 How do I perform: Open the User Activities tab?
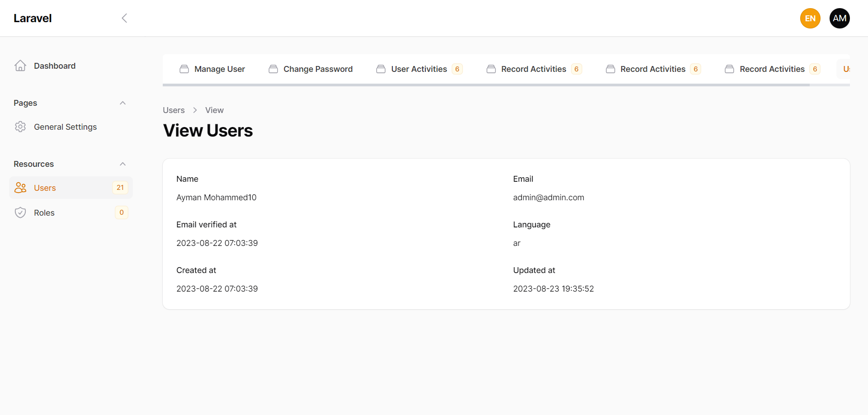click(419, 69)
